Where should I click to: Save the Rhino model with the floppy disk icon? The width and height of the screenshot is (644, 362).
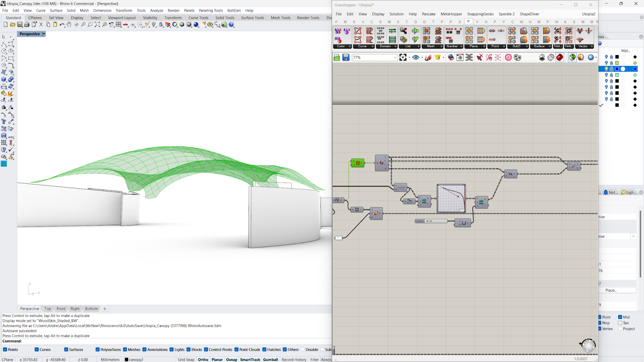point(20,25)
